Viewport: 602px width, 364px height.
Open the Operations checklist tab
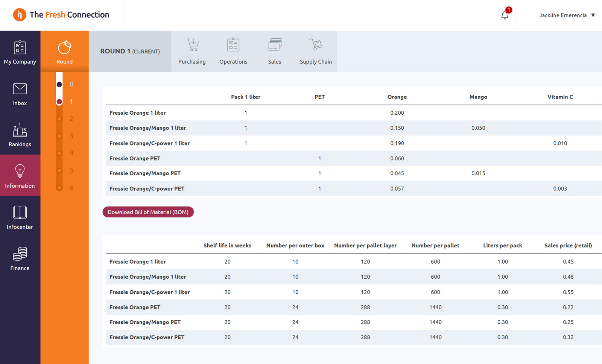tap(233, 52)
